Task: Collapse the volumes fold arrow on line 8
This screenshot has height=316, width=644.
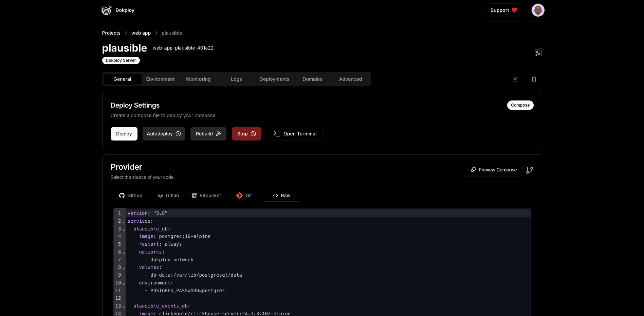Action: [124, 268]
